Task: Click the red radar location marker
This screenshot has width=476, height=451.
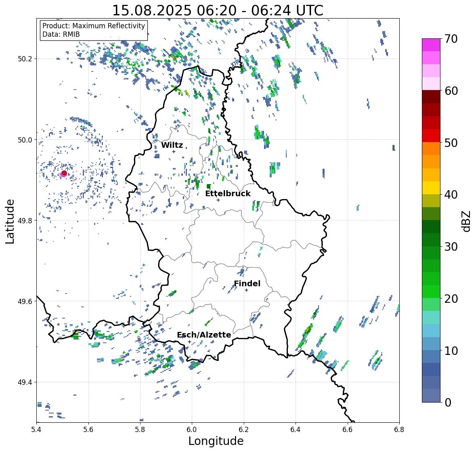Action: coord(64,173)
